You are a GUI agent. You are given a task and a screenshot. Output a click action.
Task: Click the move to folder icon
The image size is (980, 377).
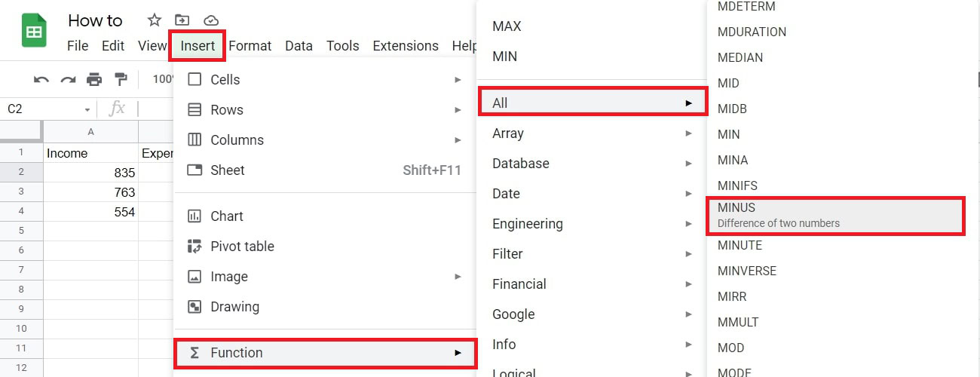pos(182,20)
